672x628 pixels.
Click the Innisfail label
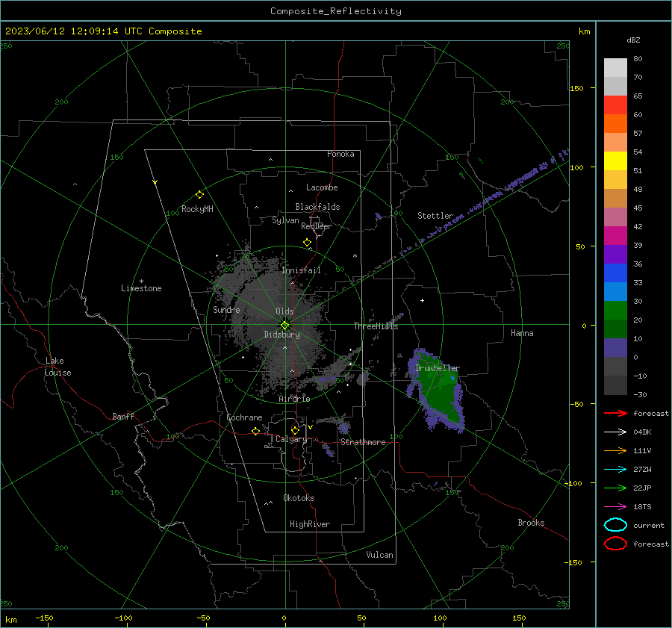[x=301, y=270]
